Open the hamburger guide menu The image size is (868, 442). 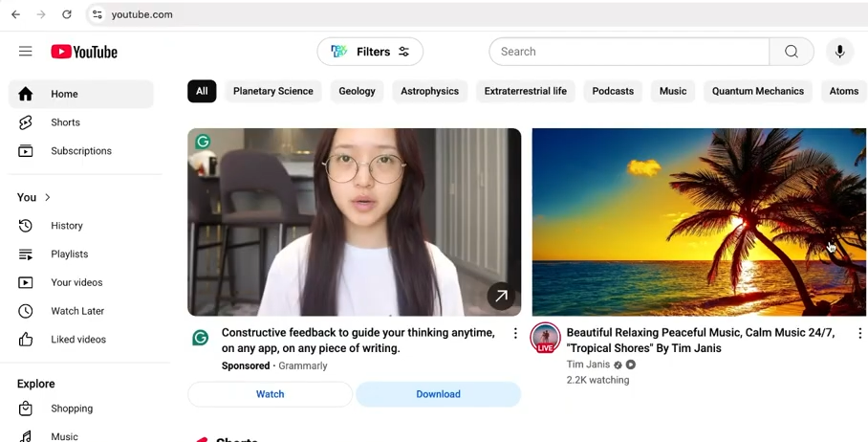tap(26, 52)
